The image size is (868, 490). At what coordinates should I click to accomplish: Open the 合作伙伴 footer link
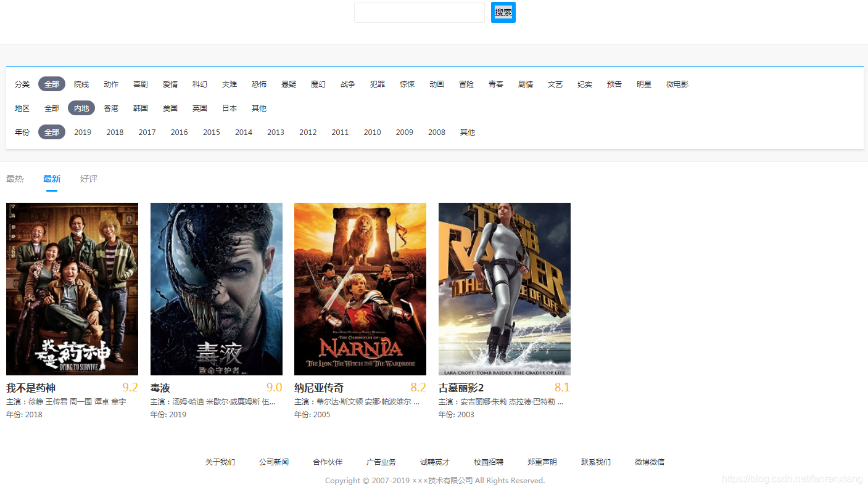328,462
